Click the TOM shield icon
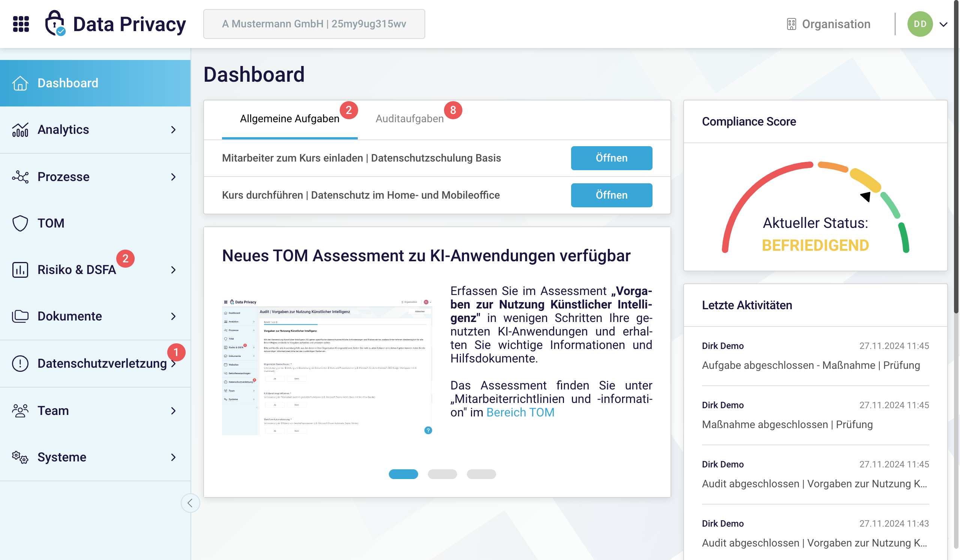The width and height of the screenshot is (960, 560). tap(20, 223)
